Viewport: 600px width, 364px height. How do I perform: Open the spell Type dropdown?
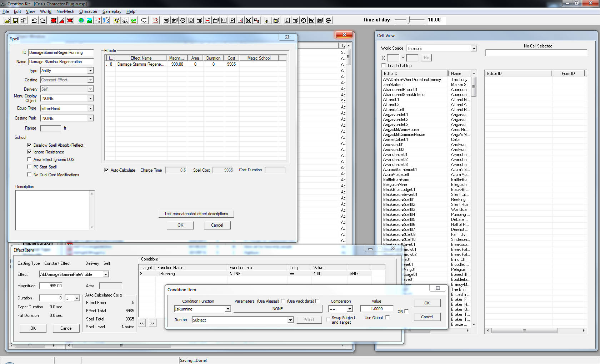click(90, 71)
